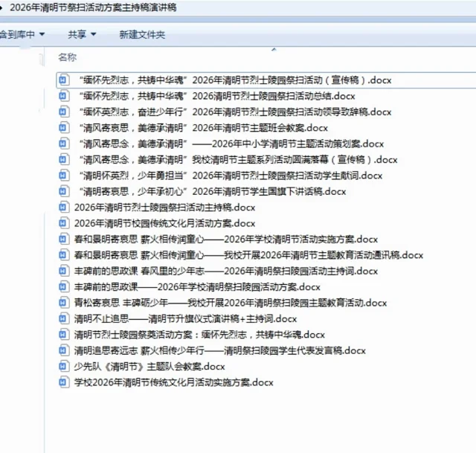Click the icon of 领导致辞稿 document

(x=64, y=112)
